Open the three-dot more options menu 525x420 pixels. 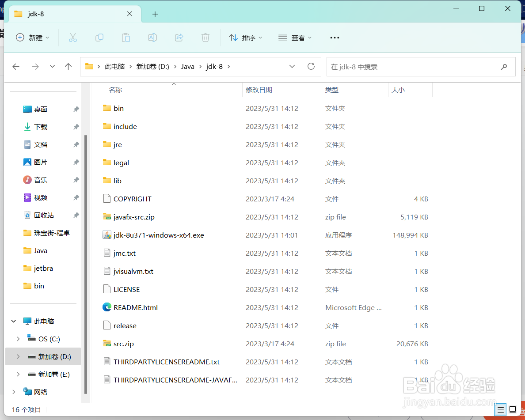335,38
